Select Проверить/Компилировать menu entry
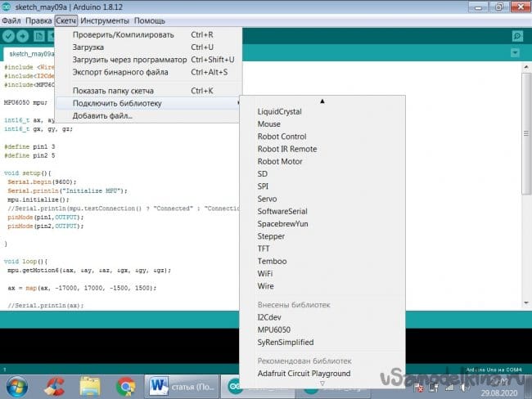 point(123,35)
